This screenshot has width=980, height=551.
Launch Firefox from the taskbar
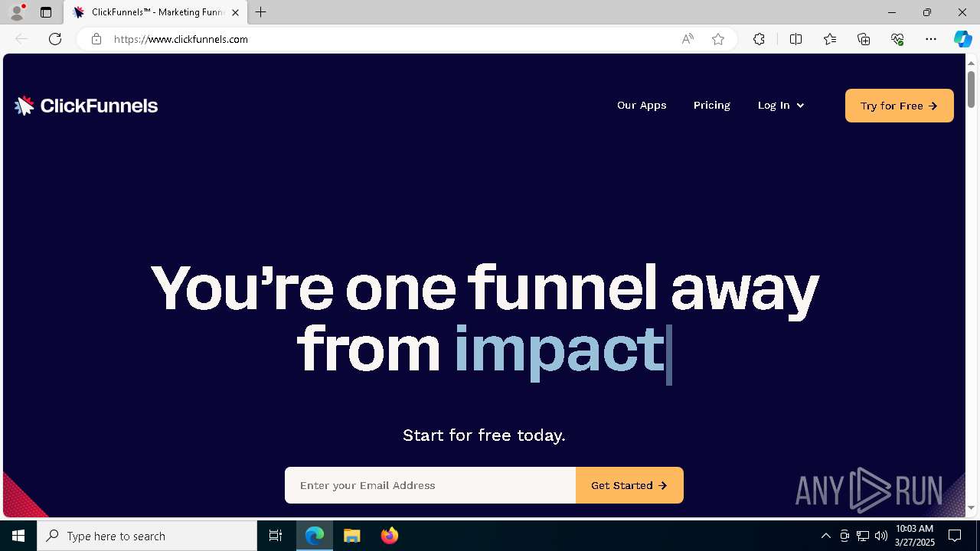pyautogui.click(x=390, y=536)
